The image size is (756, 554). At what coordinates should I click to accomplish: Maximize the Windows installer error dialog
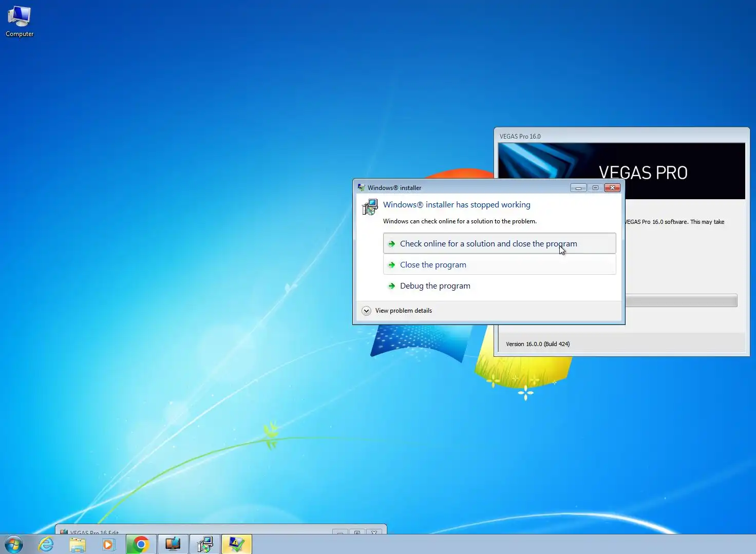(x=595, y=188)
